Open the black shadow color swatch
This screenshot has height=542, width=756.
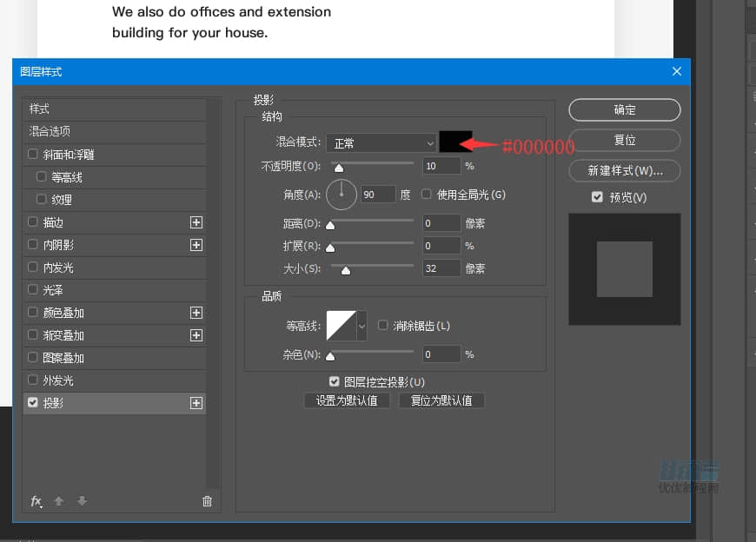coord(455,142)
